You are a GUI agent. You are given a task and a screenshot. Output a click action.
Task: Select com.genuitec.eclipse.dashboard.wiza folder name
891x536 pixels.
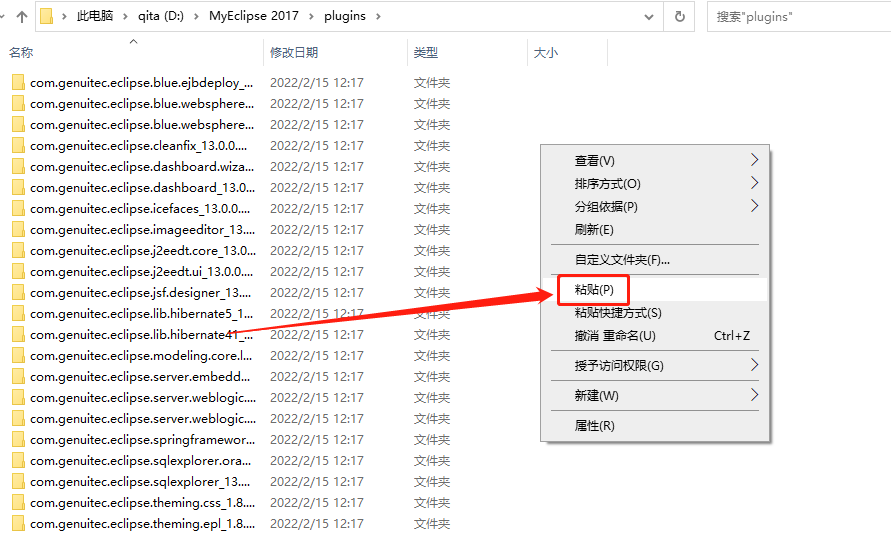pyautogui.click(x=142, y=167)
